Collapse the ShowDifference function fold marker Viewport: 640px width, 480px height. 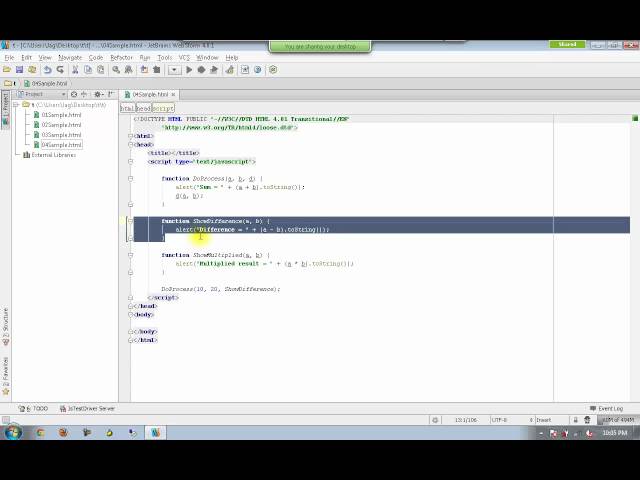(x=131, y=221)
